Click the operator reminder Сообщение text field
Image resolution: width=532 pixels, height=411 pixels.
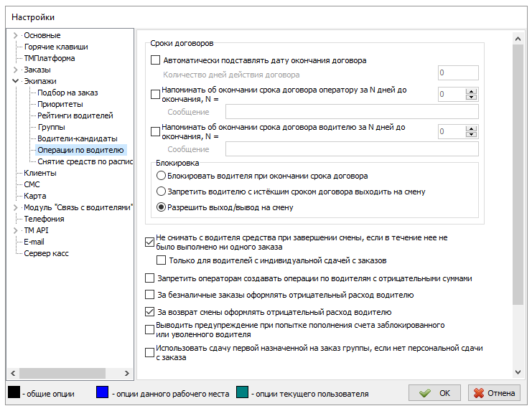351,111
